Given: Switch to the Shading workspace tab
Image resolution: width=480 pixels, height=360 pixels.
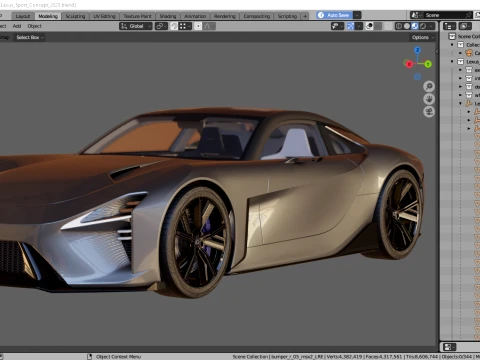Looking at the screenshot, I should [168, 16].
